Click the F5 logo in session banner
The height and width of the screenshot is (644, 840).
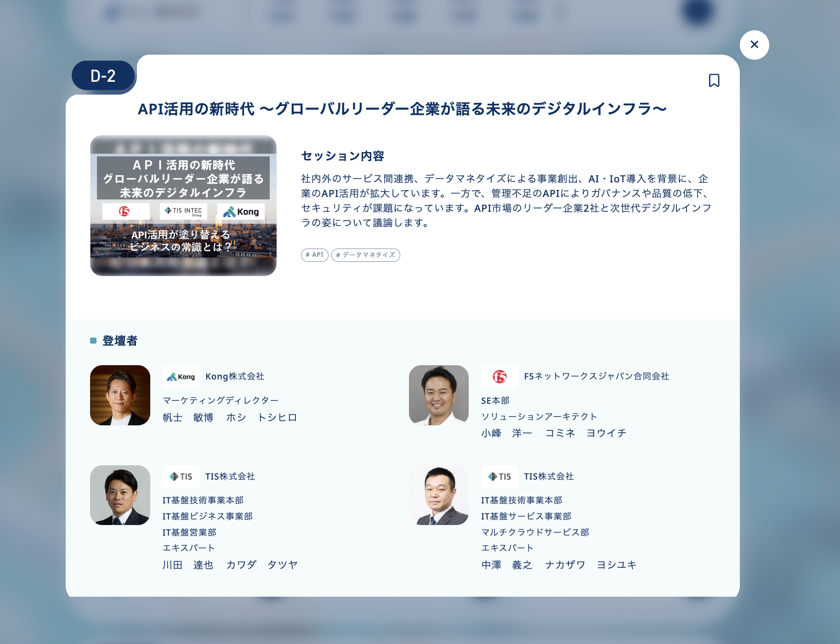126,211
